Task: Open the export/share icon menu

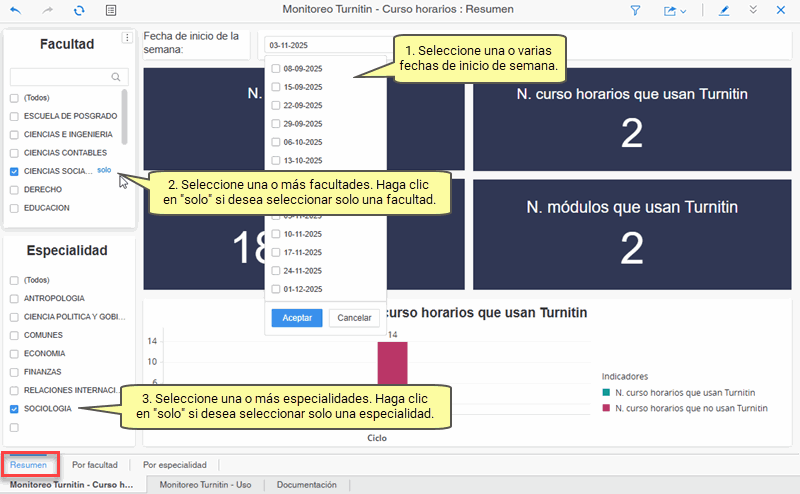Action: (674, 10)
